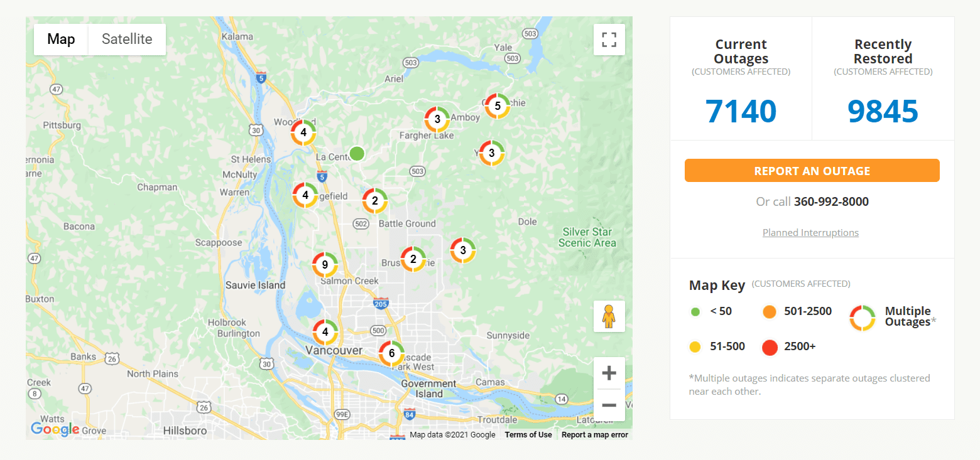The width and height of the screenshot is (980, 460).
Task: Select the Map view tab
Action: click(x=61, y=39)
